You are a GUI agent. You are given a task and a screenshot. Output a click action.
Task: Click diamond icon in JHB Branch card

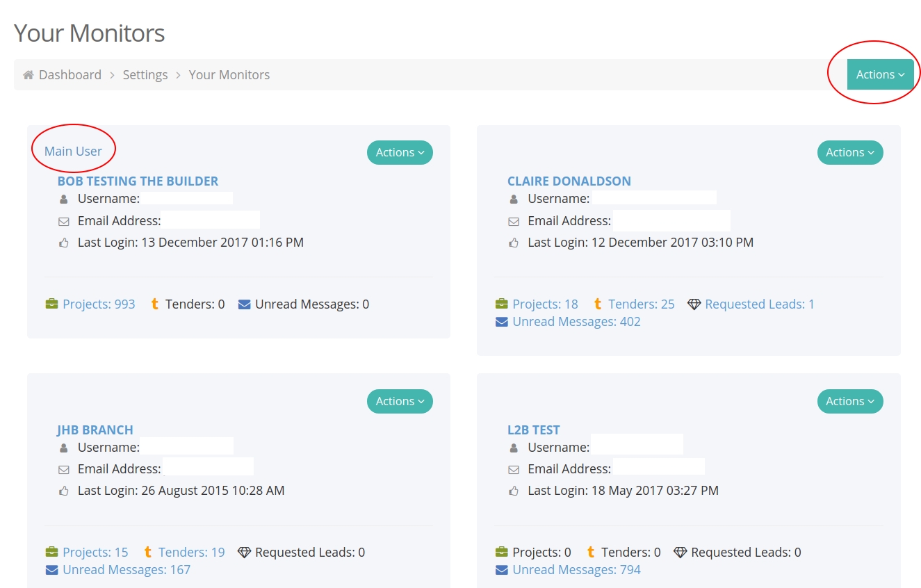(x=244, y=553)
